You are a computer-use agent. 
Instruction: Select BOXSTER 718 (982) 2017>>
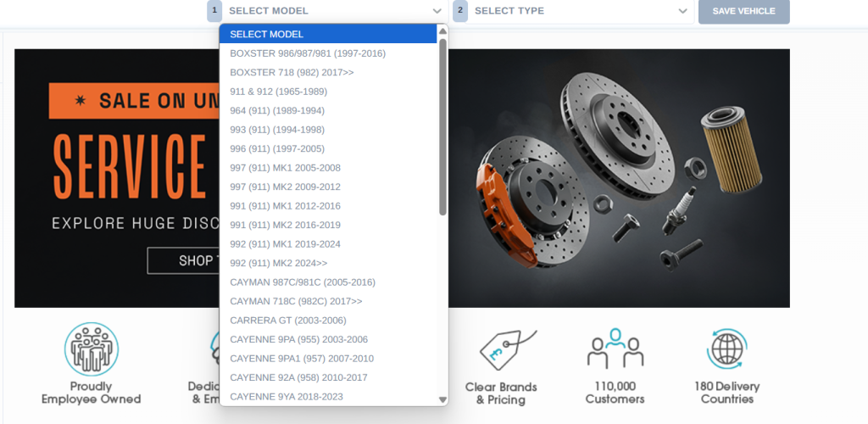[328, 73]
